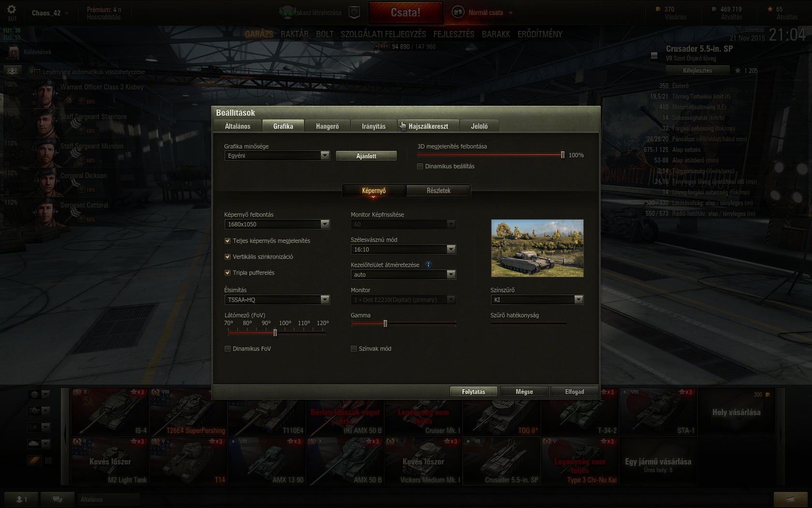The image size is (812, 508).
Task: Toggle Tripla pufferelés checkbox
Action: click(228, 272)
